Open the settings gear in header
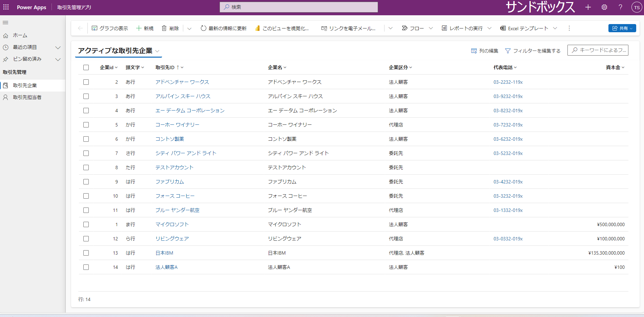Viewport: 644px width, 317px height. tap(604, 7)
